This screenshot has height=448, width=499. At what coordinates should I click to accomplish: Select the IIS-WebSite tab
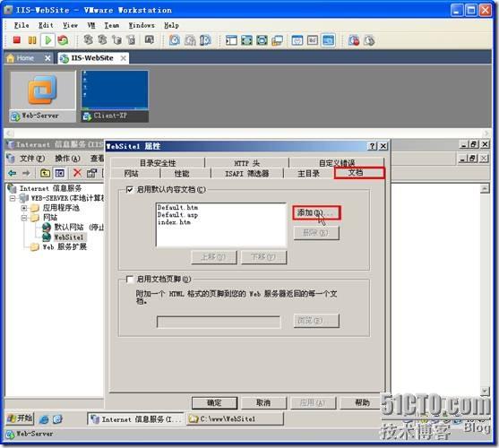93,58
